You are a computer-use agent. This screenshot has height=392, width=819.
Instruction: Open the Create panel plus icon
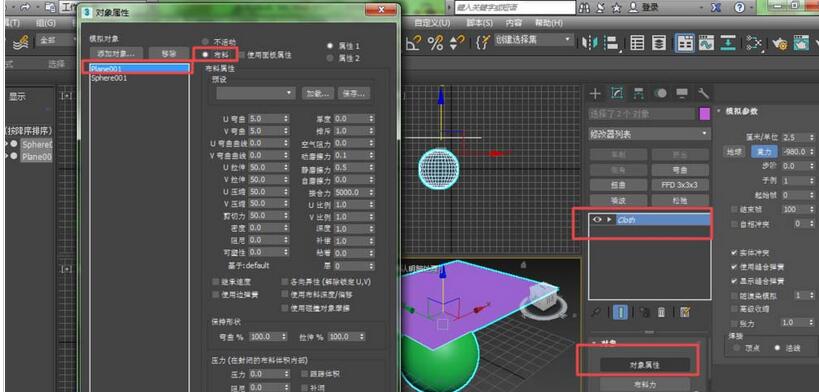[x=595, y=94]
